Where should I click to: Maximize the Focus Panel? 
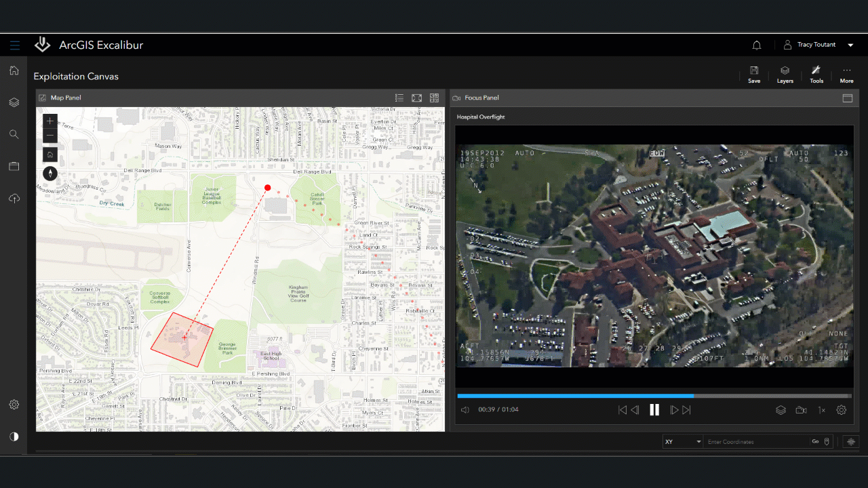[848, 98]
